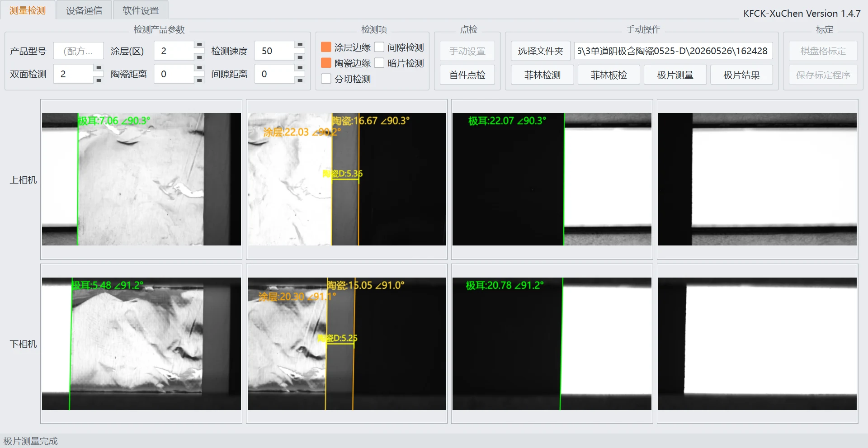Launch 极片测量 measurement
The height and width of the screenshot is (448, 868).
click(x=675, y=75)
